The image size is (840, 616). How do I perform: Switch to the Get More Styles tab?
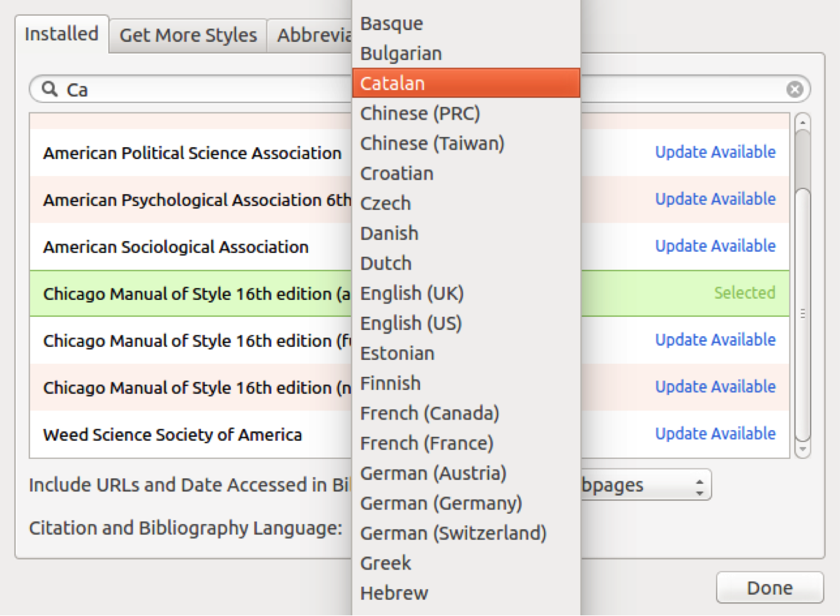187,35
